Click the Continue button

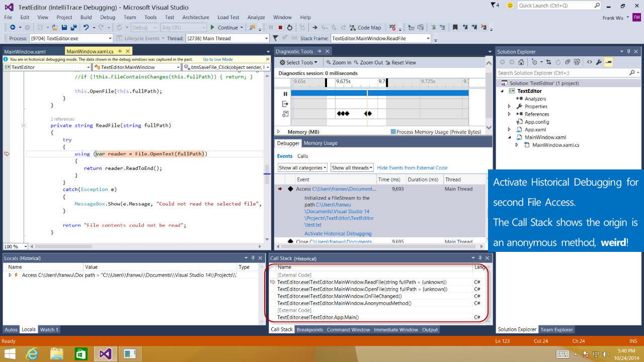[225, 28]
